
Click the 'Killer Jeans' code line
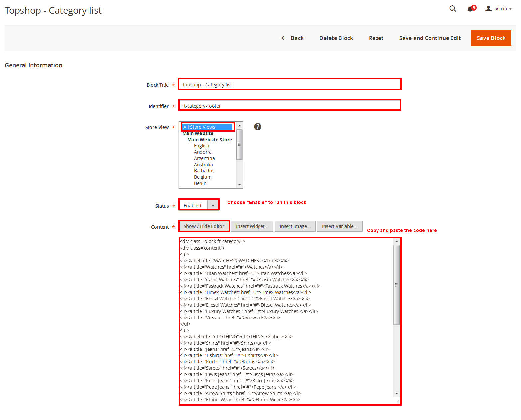237,381
